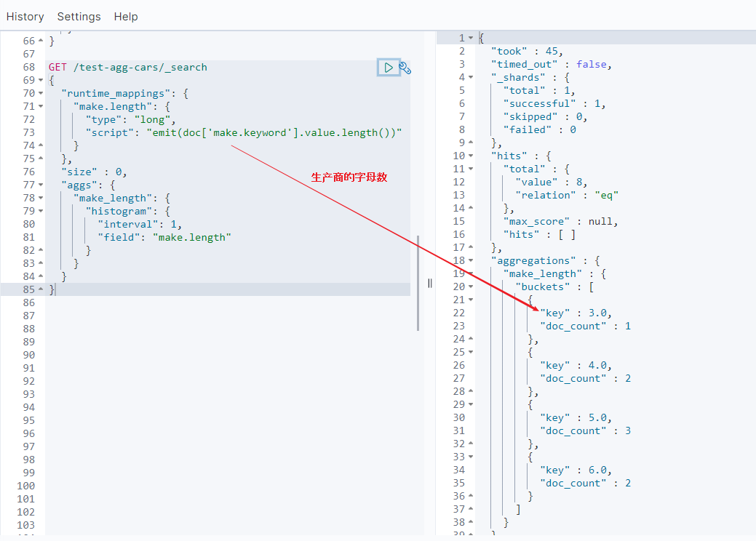Open the wrench actions menu icon
This screenshot has height=541, width=756.
[x=405, y=68]
